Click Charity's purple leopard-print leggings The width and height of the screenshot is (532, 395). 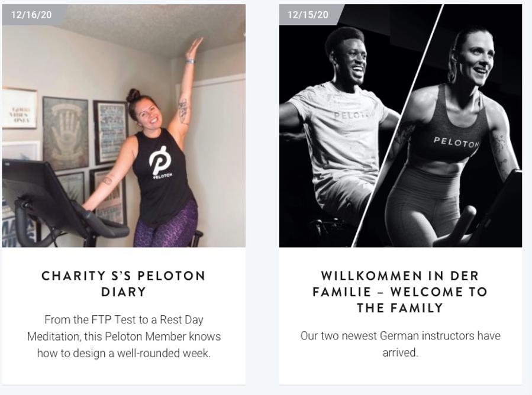point(166,225)
